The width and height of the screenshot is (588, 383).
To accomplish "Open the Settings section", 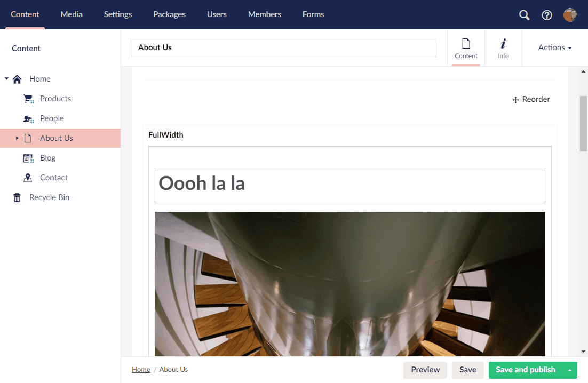I will click(x=118, y=14).
